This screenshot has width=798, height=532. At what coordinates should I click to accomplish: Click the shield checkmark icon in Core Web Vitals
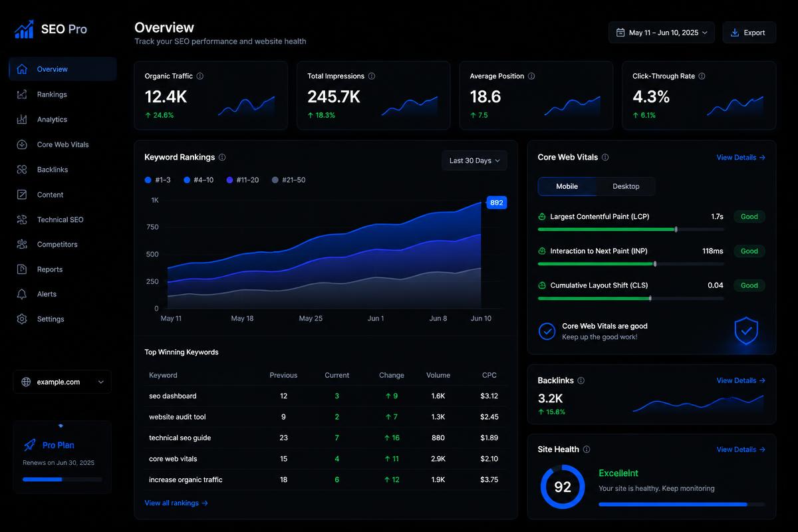(746, 331)
